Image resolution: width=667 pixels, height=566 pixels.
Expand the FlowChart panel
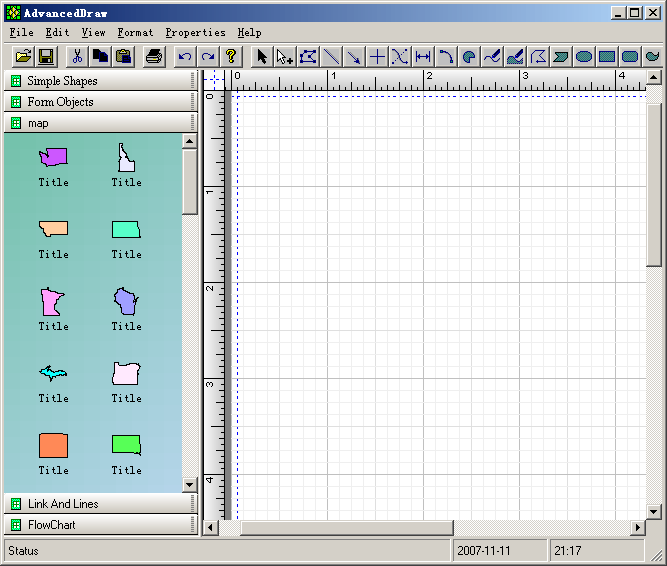point(101,525)
